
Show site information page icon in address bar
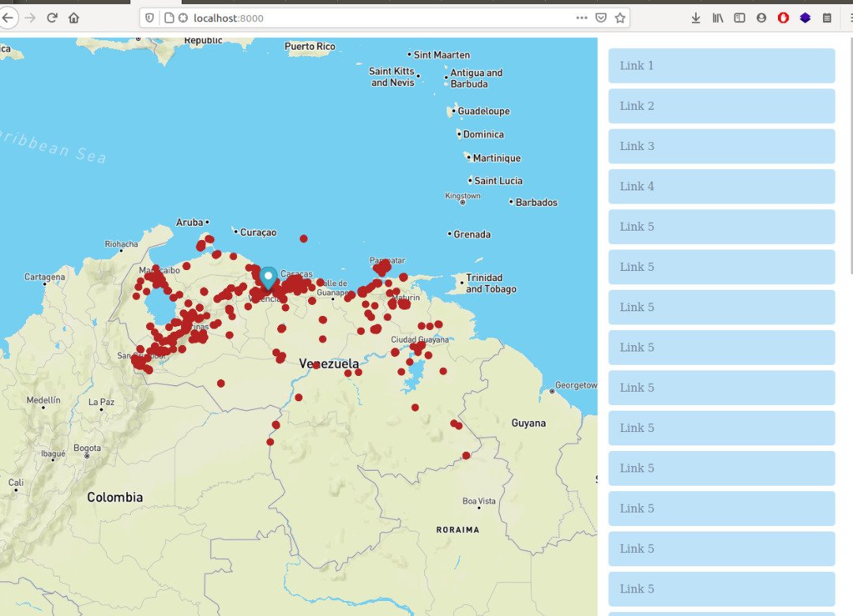pos(169,18)
